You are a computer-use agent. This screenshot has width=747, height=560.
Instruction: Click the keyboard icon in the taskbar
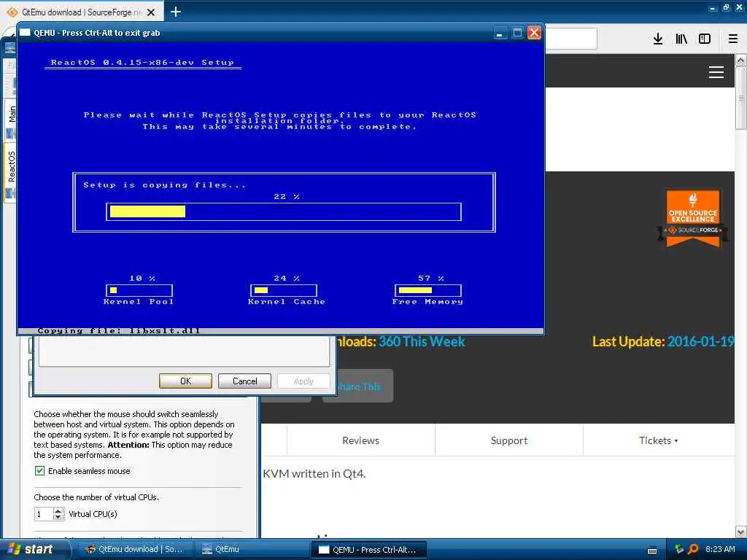click(x=652, y=551)
